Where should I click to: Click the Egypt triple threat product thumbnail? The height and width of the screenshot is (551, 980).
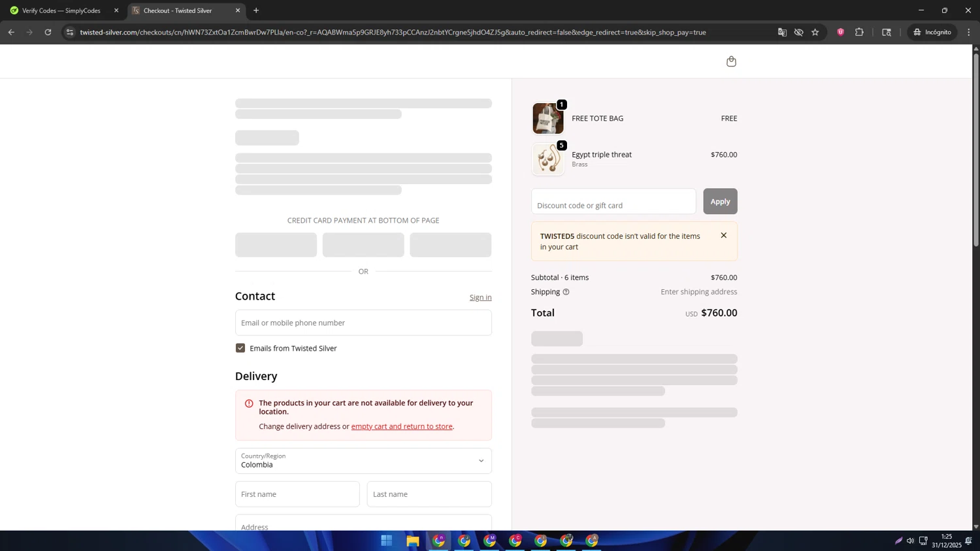[x=548, y=159]
